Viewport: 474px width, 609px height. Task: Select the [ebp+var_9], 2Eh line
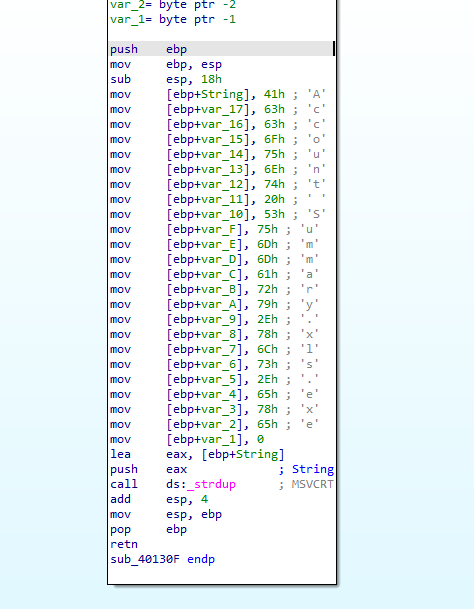(214, 320)
